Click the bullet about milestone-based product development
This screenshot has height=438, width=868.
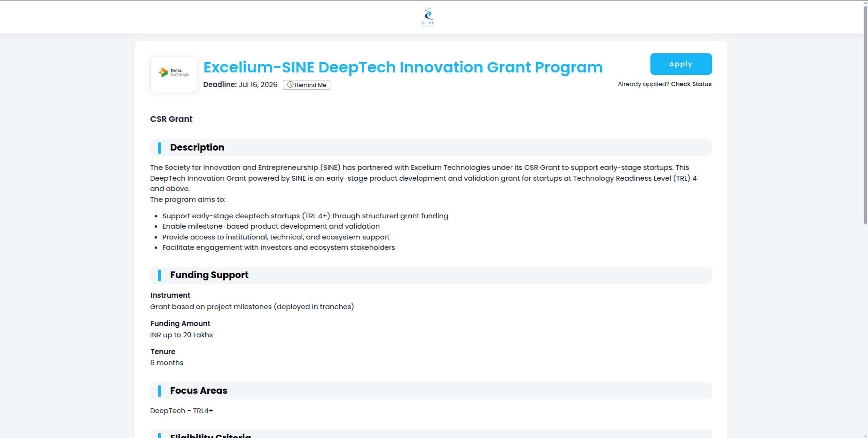point(271,226)
